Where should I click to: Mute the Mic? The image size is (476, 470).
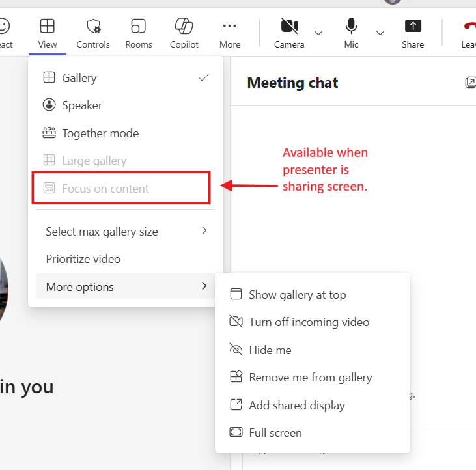pos(351,33)
